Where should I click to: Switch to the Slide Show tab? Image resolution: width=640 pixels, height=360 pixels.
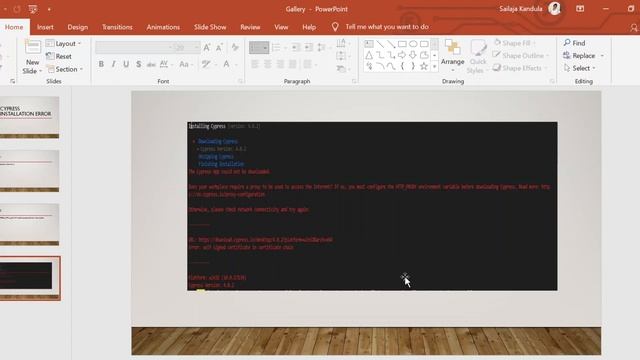[210, 27]
